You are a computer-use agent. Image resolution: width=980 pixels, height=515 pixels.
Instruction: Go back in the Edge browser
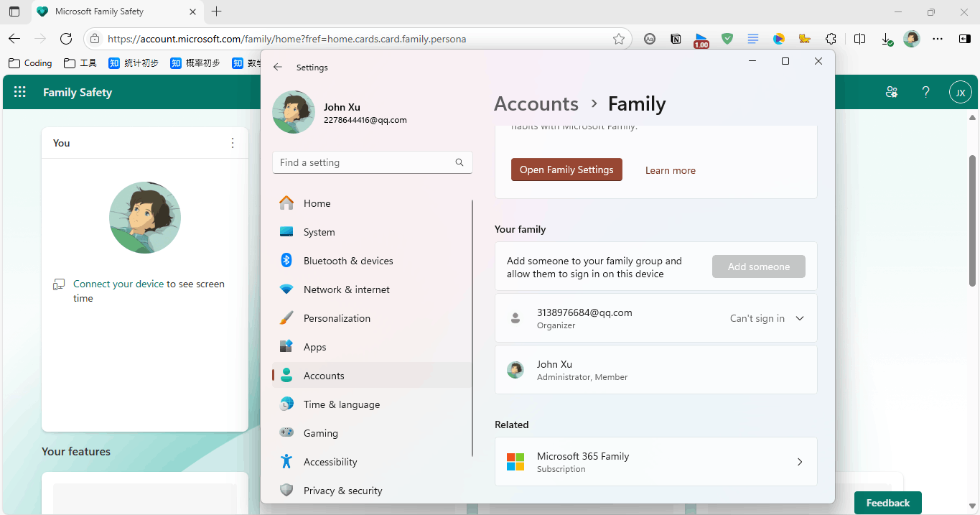14,39
